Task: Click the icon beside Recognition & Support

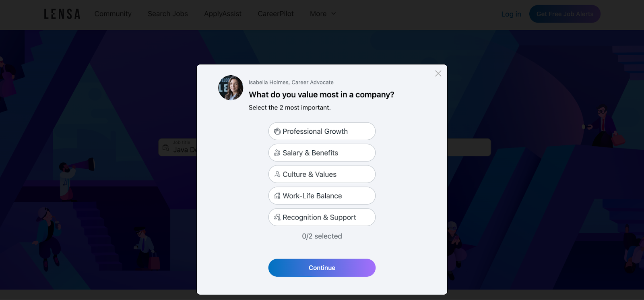Action: point(277,217)
